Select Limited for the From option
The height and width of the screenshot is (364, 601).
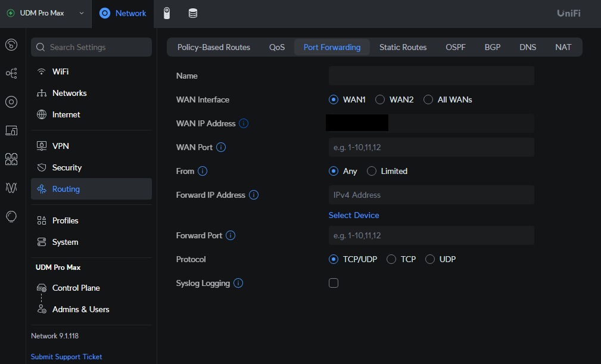coord(372,171)
